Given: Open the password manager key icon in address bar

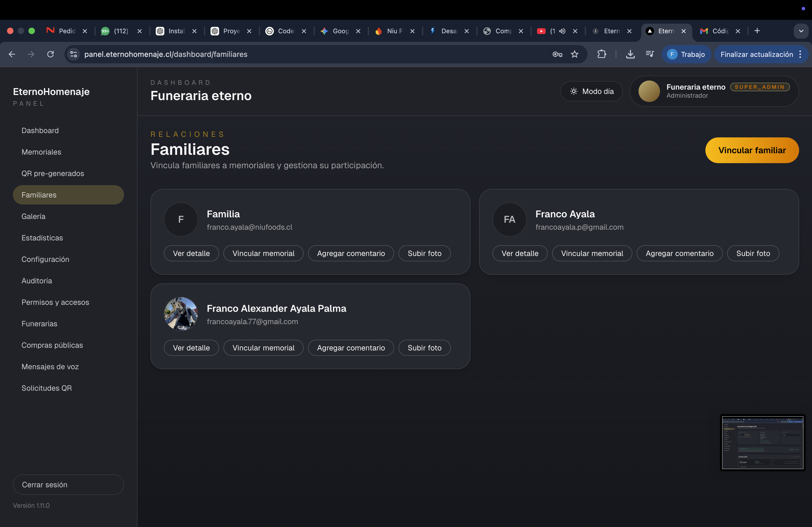Looking at the screenshot, I should pos(557,54).
